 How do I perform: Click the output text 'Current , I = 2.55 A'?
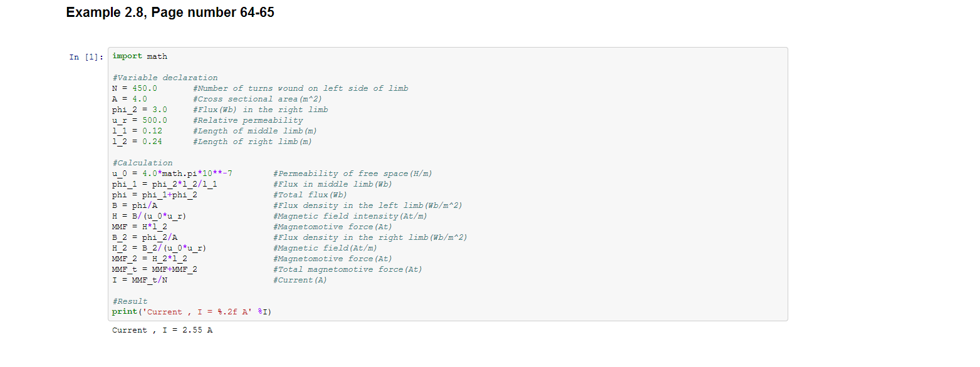pos(162,330)
